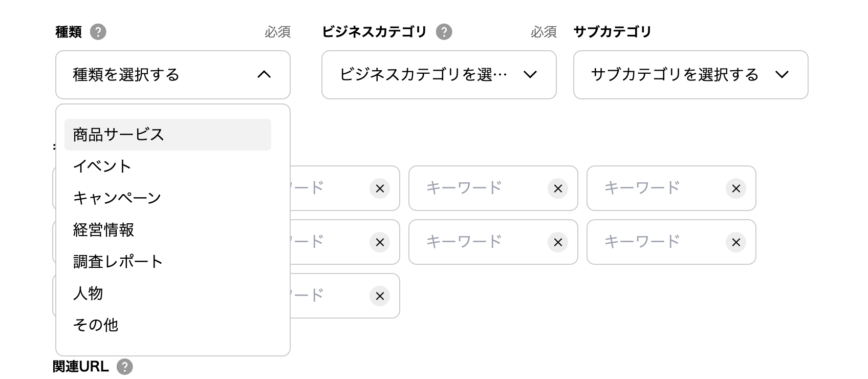Clear first-row keyword field beside dropdown list
This screenshot has height=379, width=868.
[380, 188]
